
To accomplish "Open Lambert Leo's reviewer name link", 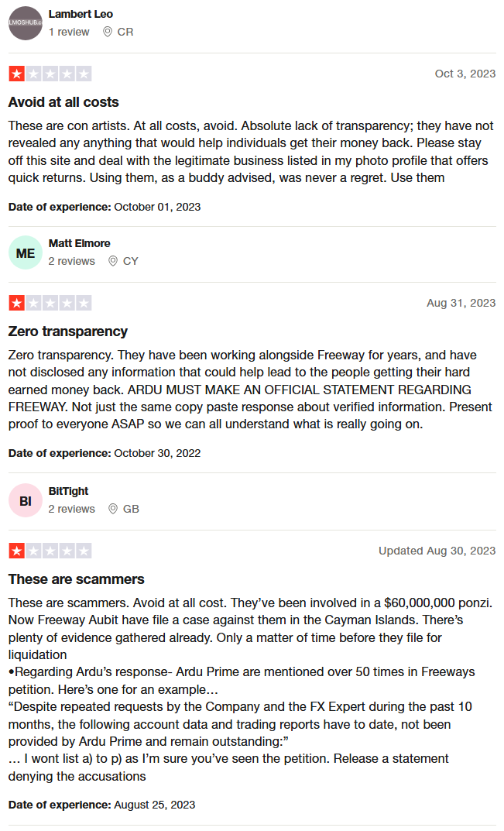I will [81, 14].
